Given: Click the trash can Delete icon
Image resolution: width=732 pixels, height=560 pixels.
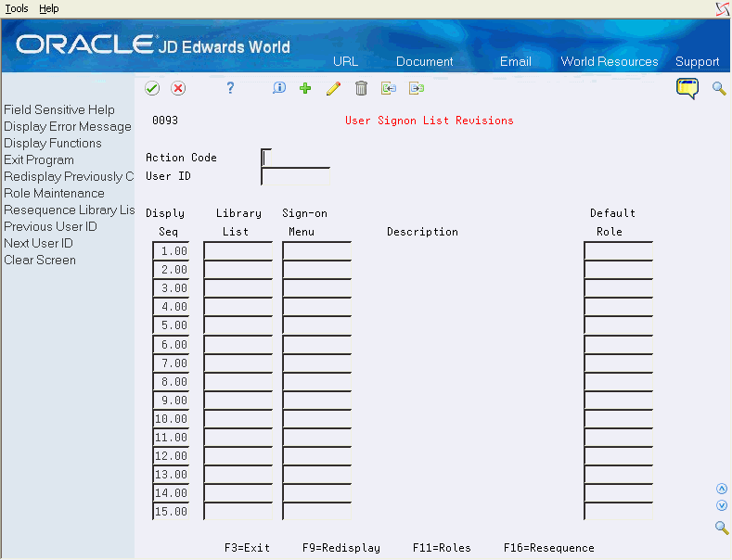Looking at the screenshot, I should (x=361, y=88).
